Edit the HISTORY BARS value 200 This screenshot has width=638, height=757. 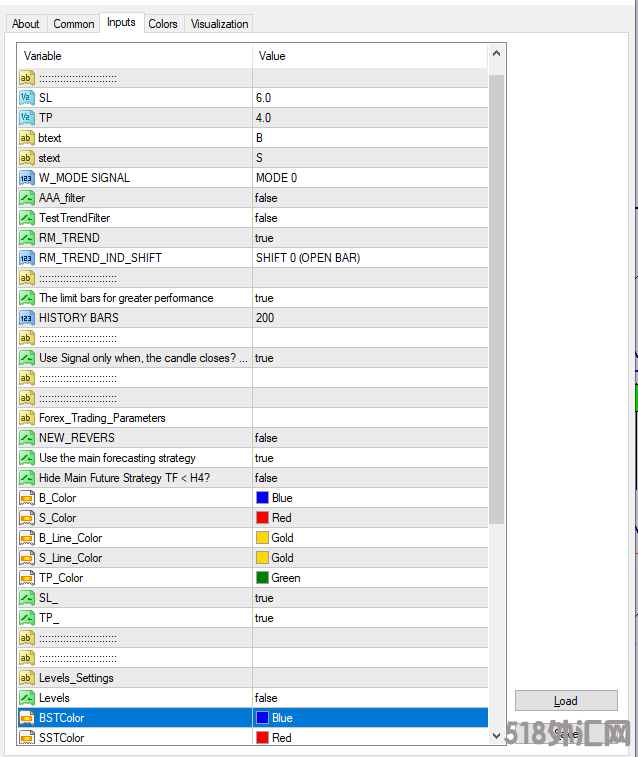pos(370,318)
